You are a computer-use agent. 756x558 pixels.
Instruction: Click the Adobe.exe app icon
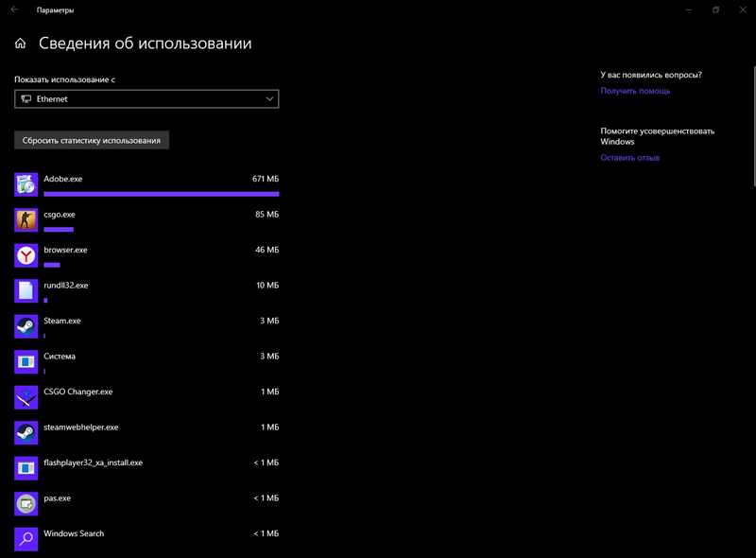pyautogui.click(x=26, y=184)
